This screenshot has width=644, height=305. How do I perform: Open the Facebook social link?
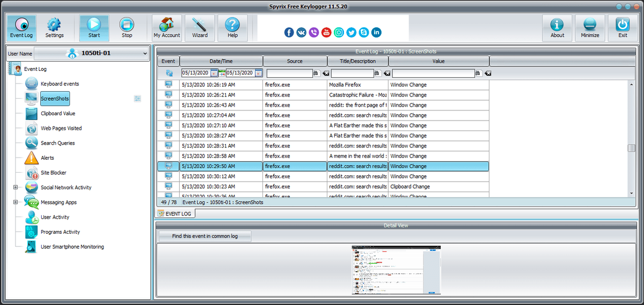289,32
